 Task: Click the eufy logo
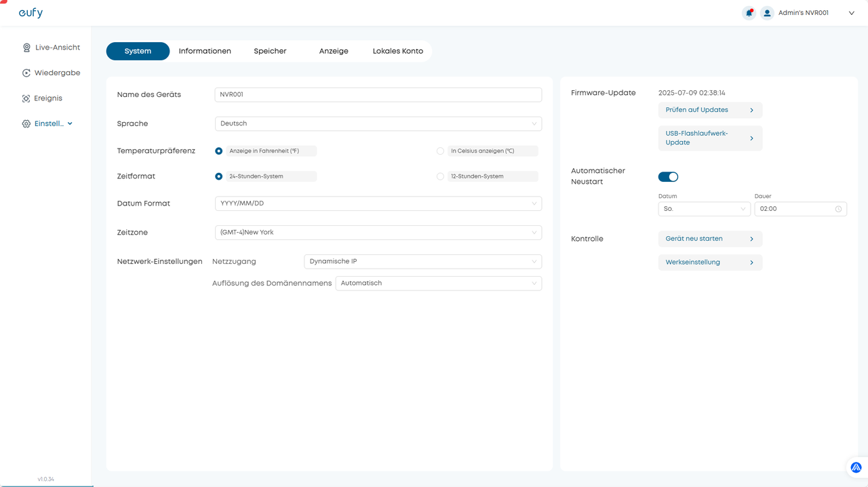click(31, 13)
